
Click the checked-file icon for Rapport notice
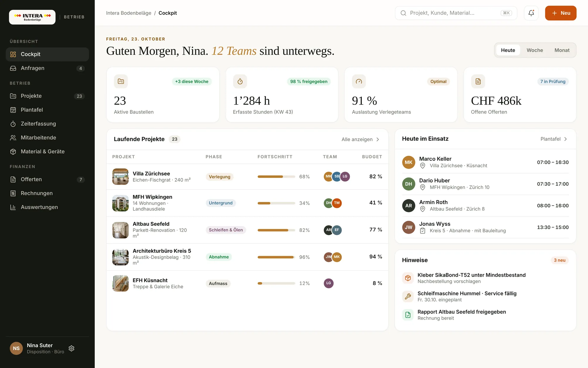408,315
